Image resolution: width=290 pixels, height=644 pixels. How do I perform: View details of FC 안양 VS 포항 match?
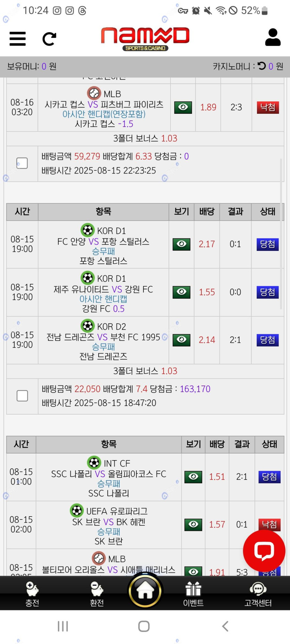pyautogui.click(x=182, y=244)
